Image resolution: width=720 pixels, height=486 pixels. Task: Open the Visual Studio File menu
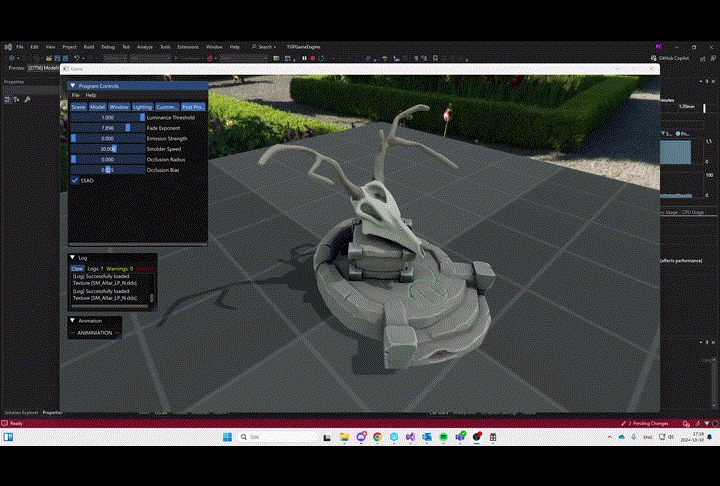point(20,47)
